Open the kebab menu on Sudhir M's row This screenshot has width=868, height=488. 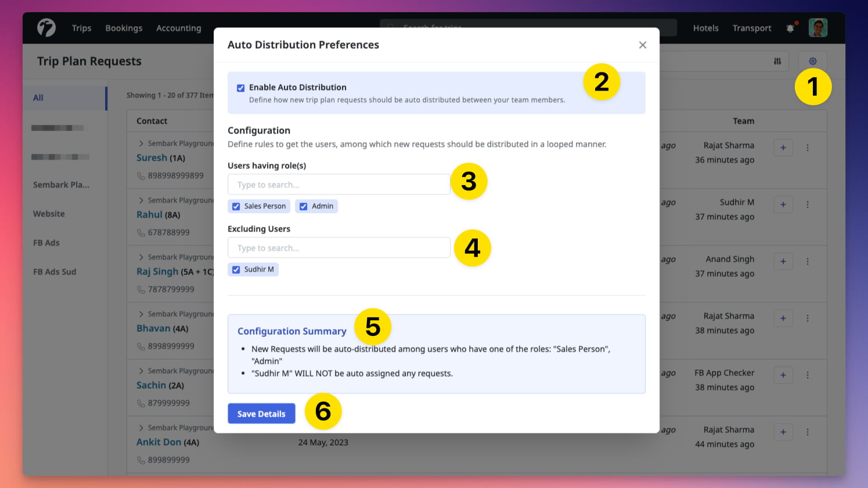pos(808,204)
